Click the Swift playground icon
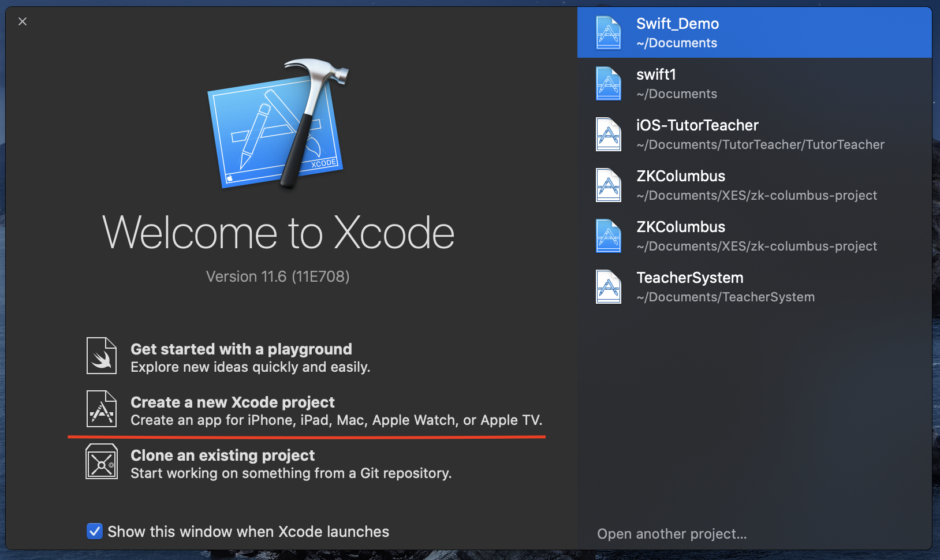Viewport: 940px width, 560px height. point(102,356)
